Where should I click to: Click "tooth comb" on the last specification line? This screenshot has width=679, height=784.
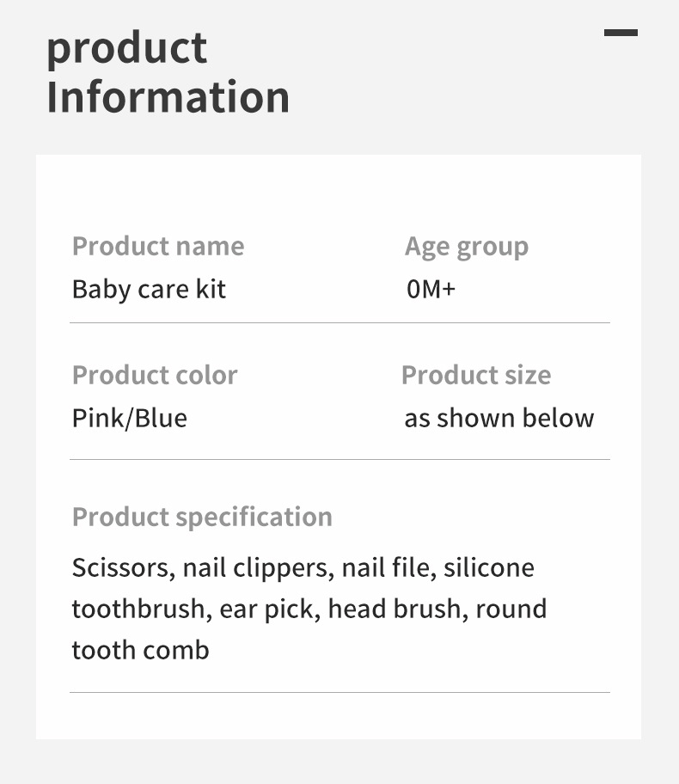[140, 650]
